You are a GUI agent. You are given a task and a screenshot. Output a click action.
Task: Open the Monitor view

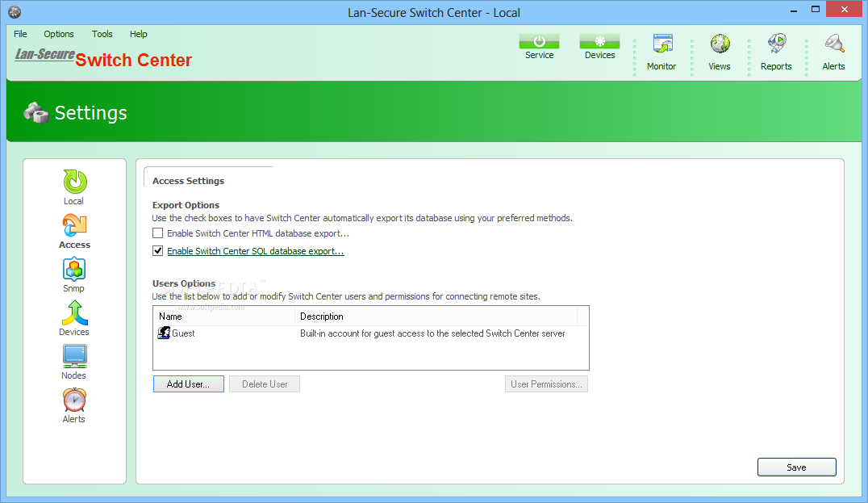(x=661, y=52)
